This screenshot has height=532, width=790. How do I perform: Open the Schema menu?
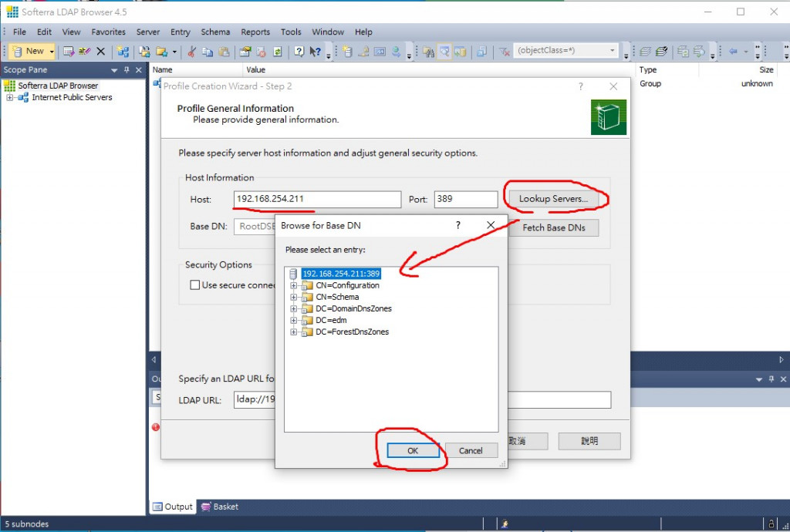215,32
